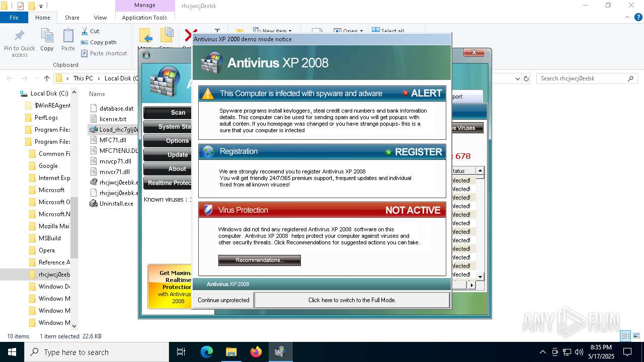Click the Get Maximum Realtime Protection banner
Image resolution: width=644 pixels, height=362 pixels.
click(x=170, y=287)
